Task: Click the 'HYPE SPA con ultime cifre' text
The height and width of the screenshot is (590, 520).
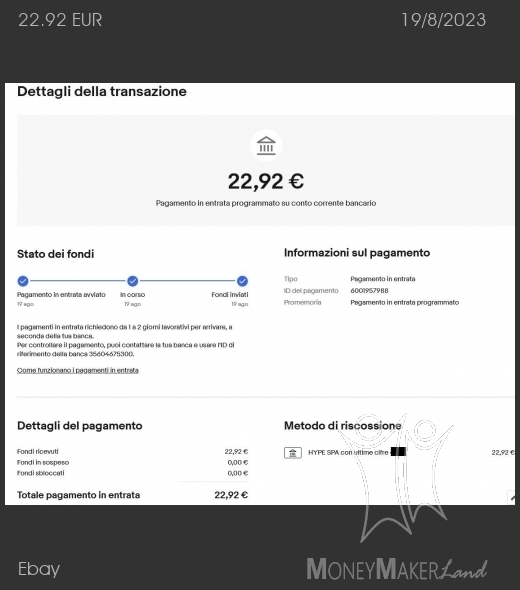Action: coord(348,453)
